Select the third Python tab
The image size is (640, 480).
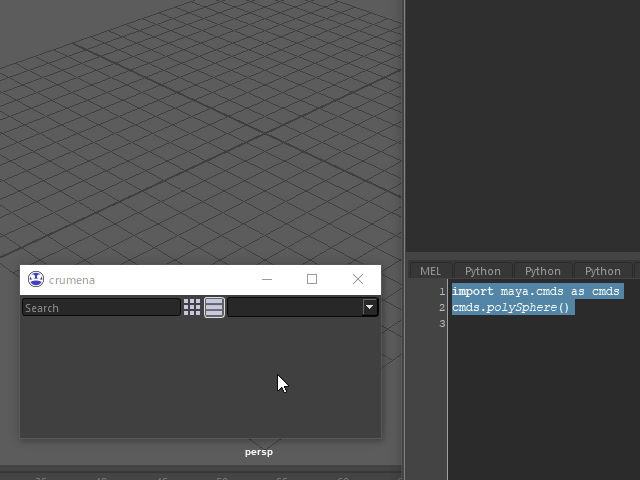(603, 271)
